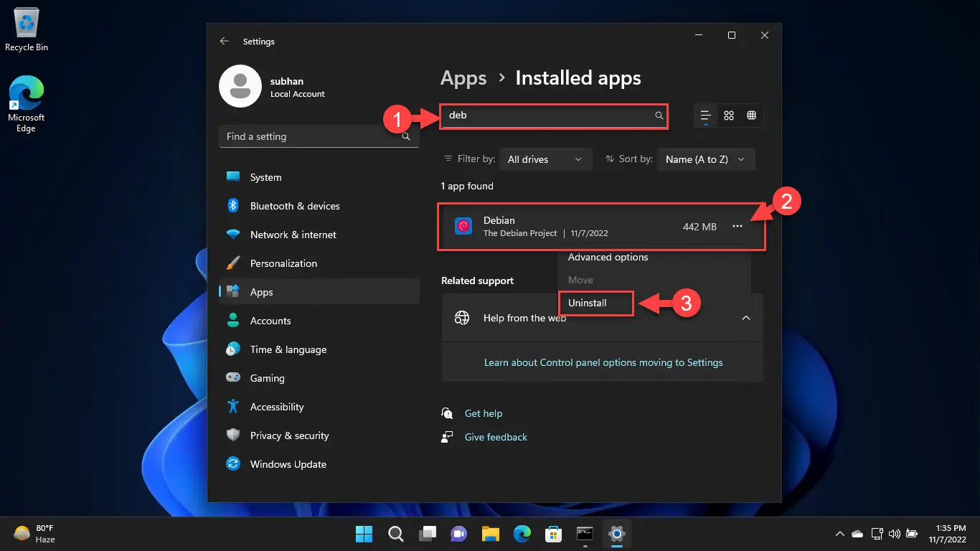Open Chat app on taskbar
The width and height of the screenshot is (980, 551).
pyautogui.click(x=458, y=534)
